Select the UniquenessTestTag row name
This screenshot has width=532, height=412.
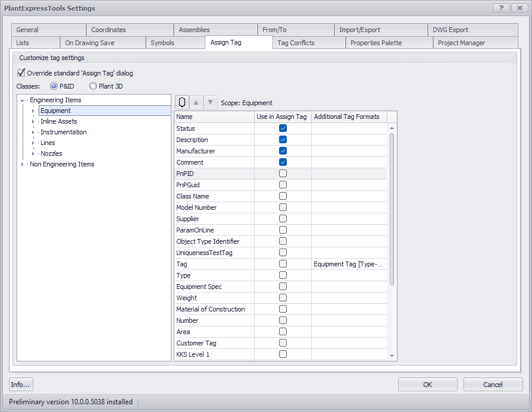204,253
